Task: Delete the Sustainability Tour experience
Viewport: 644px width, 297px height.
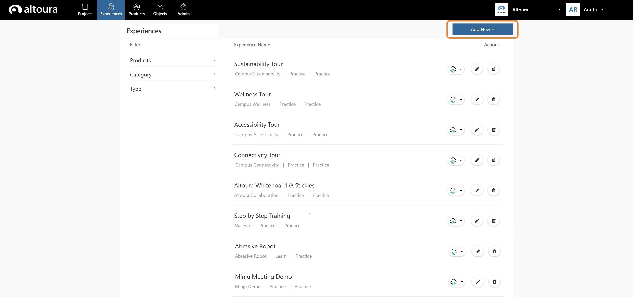Action: point(493,69)
